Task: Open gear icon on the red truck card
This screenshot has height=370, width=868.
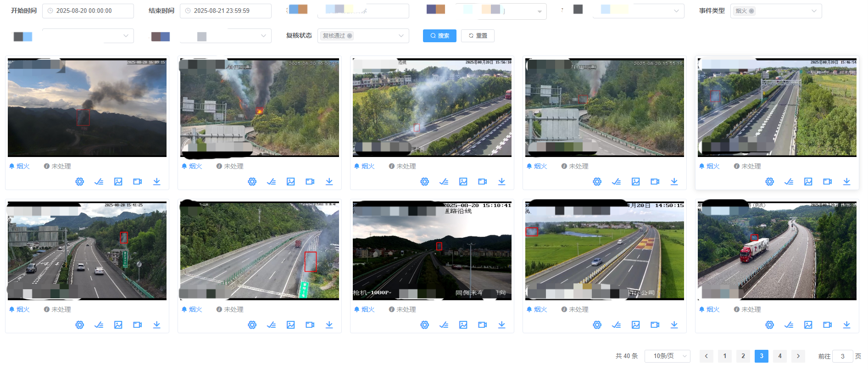Action: coord(770,325)
